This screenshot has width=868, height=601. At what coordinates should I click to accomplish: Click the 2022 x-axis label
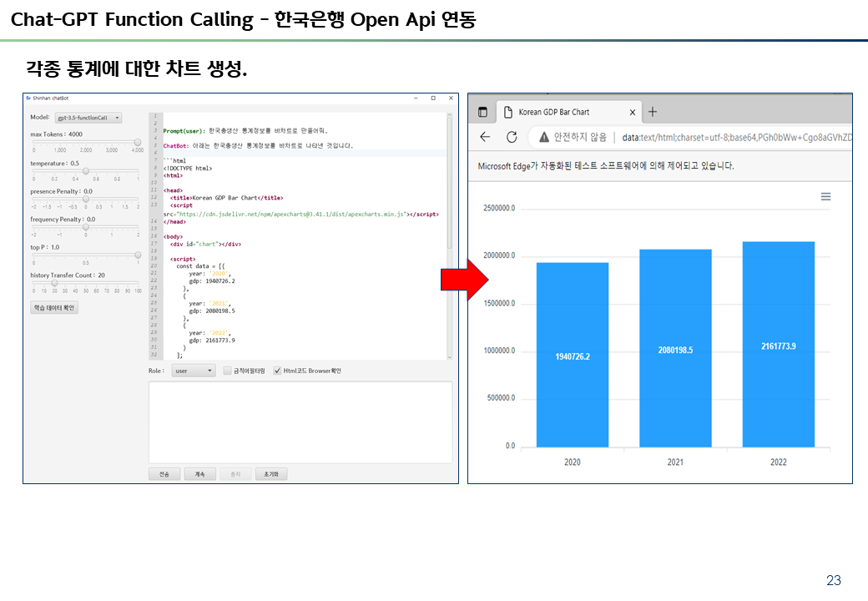click(x=779, y=462)
